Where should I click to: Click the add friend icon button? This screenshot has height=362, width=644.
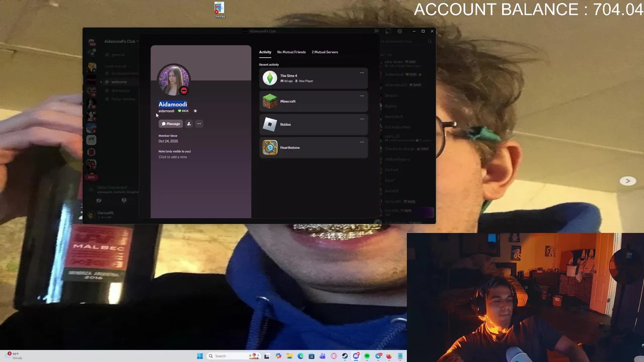point(189,124)
